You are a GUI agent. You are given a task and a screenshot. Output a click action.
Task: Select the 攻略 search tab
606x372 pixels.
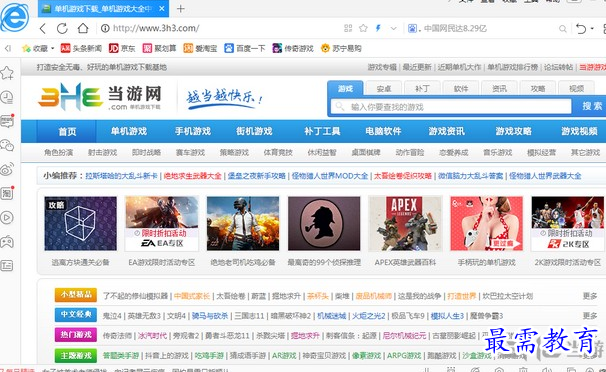538,89
